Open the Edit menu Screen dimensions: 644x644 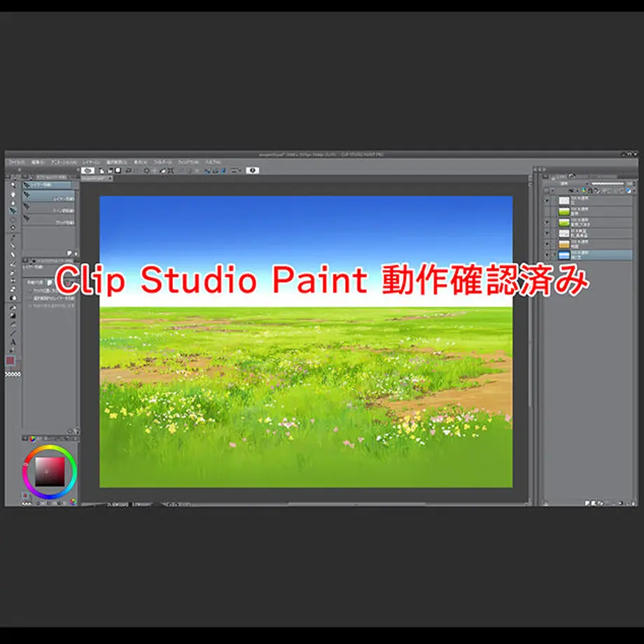point(37,162)
